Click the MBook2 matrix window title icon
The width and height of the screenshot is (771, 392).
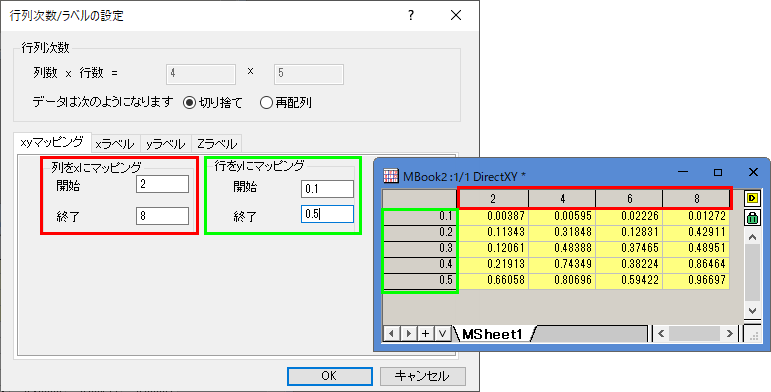(390, 176)
